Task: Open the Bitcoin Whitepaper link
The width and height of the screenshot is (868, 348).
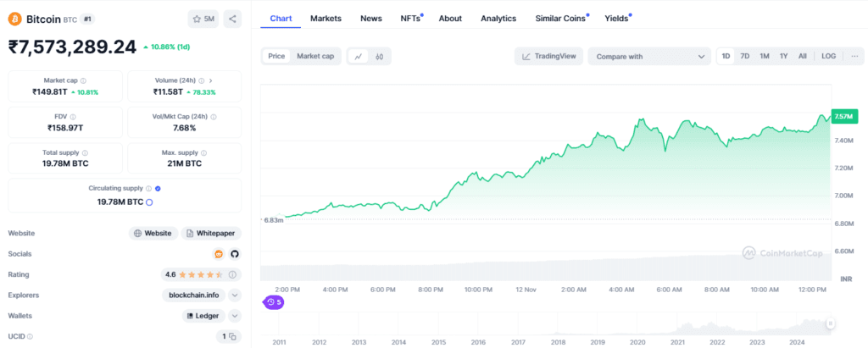Action: coord(211,234)
